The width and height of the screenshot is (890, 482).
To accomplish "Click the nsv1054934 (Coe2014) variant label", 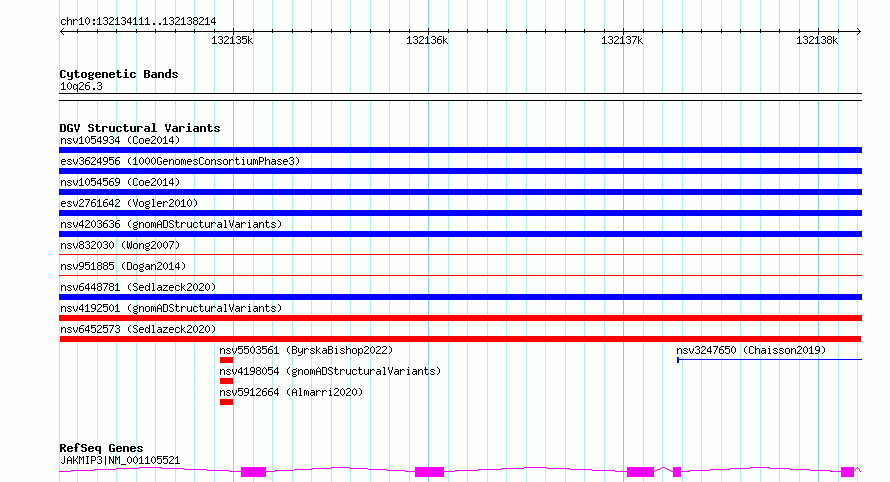I will tap(120, 140).
